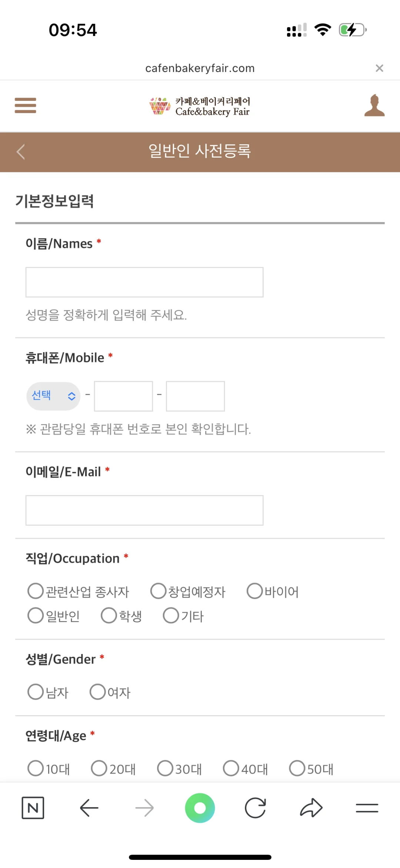The image size is (400, 868).
Task: Focus the 이메일/E-Mail input box
Action: (144, 510)
